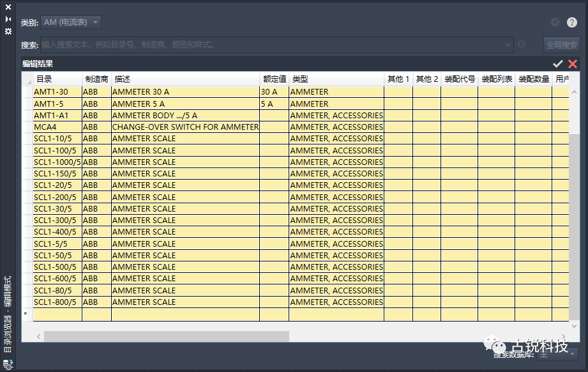Click the vertical scrollbar thumb
588x372 pixels.
coord(574,226)
